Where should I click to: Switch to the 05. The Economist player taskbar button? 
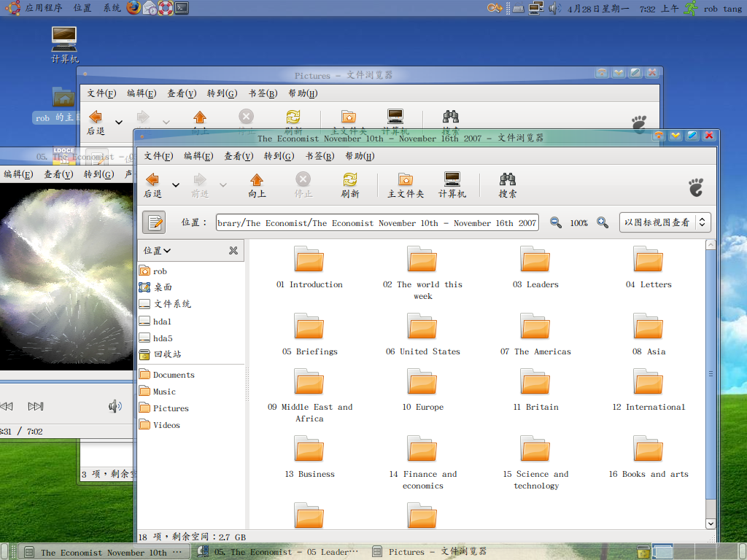click(x=278, y=552)
